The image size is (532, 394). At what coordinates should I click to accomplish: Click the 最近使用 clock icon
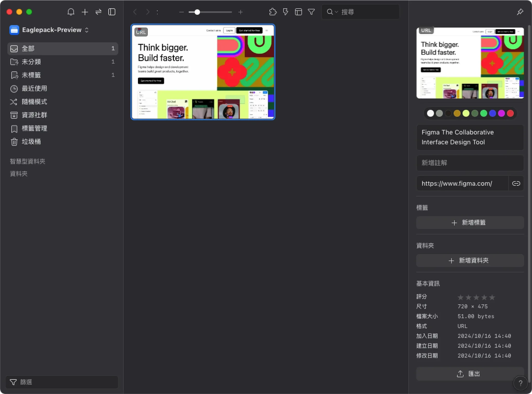coord(14,89)
